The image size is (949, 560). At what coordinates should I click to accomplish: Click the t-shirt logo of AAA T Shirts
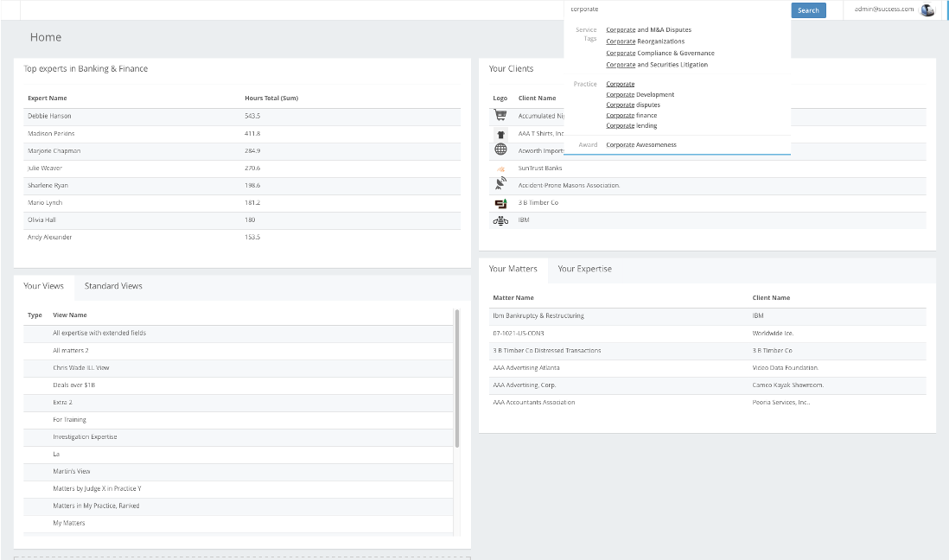click(500, 134)
